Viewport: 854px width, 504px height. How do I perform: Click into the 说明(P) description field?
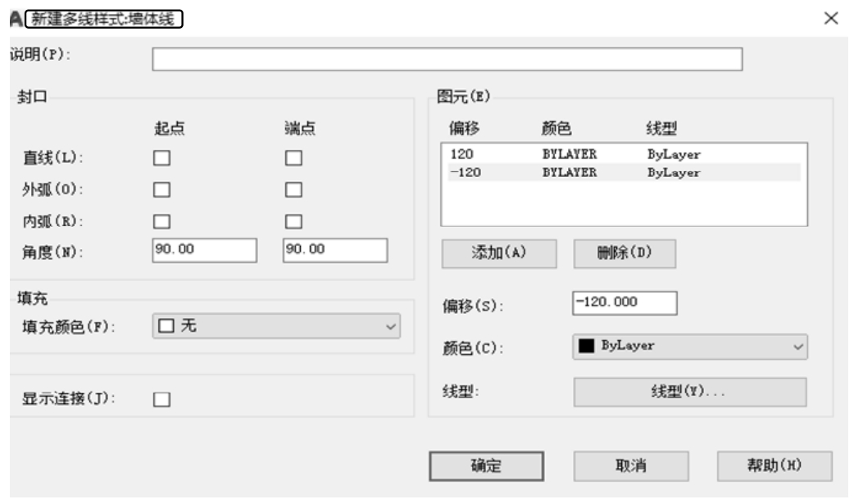pyautogui.click(x=447, y=60)
